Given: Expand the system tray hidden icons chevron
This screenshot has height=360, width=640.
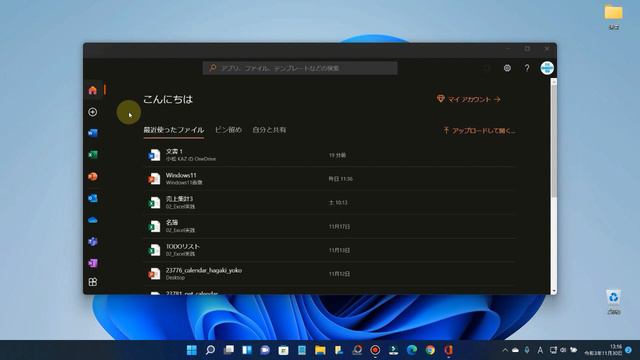Looking at the screenshot, I should click(505, 350).
